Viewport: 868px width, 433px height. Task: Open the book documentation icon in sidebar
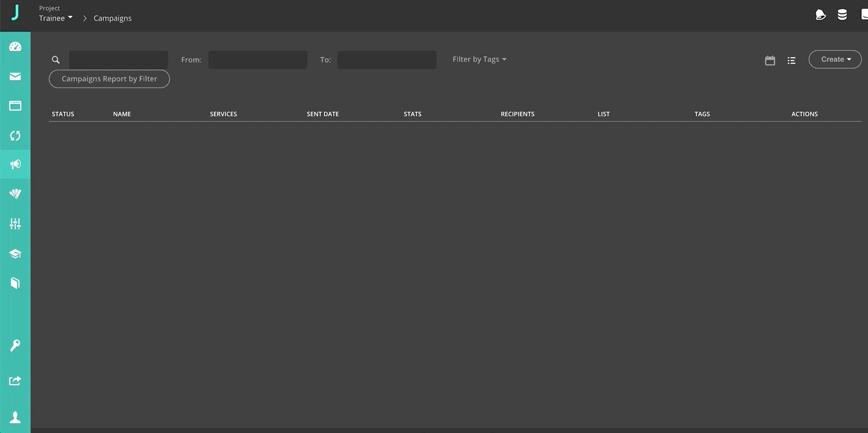click(15, 283)
